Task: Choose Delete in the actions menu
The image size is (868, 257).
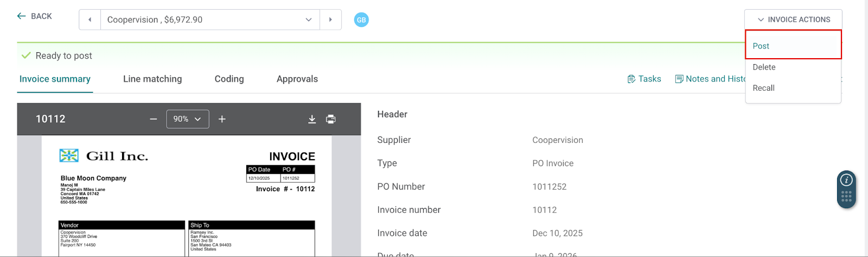Action: click(764, 67)
